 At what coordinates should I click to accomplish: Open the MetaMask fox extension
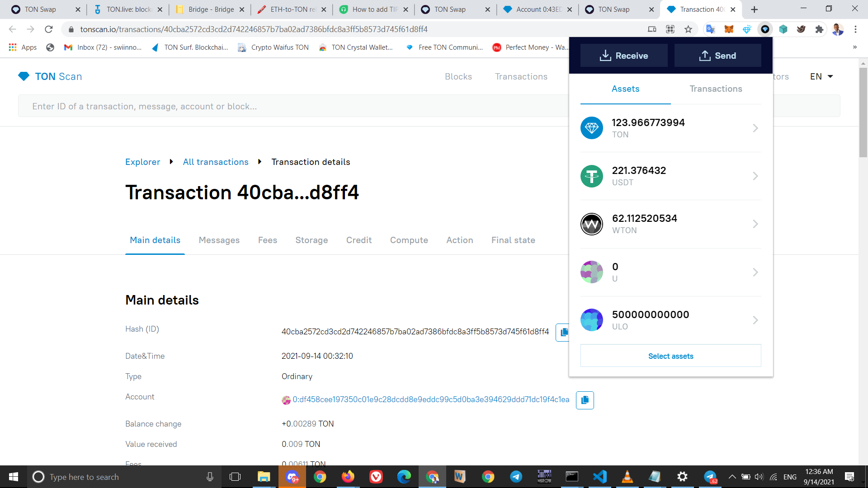(729, 29)
